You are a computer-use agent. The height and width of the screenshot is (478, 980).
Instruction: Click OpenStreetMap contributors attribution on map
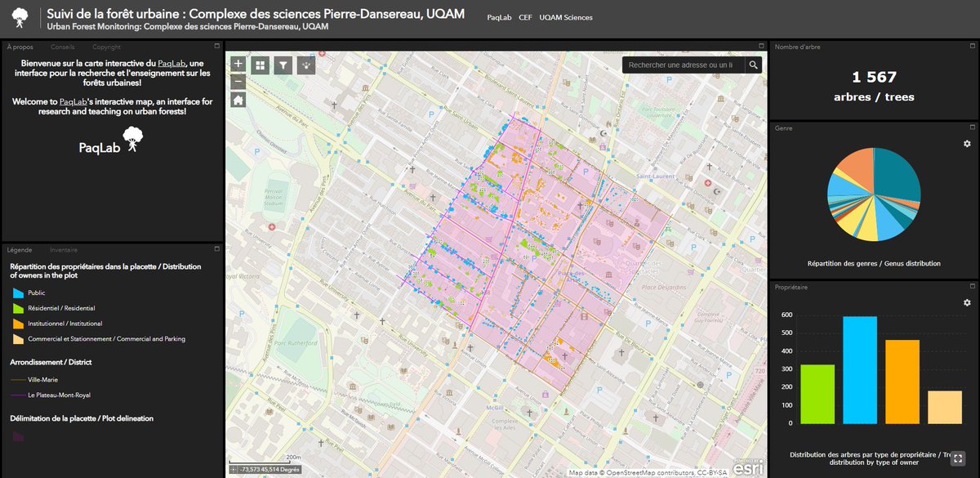tap(650, 472)
